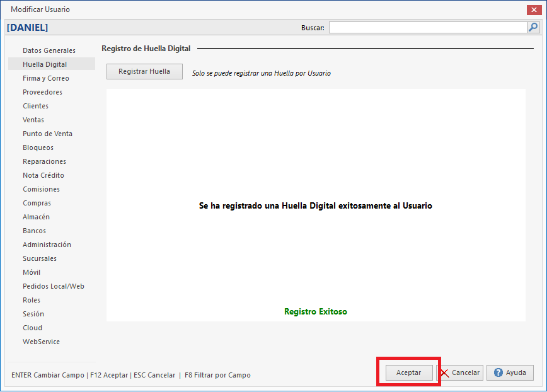Click the search magnifier icon
Screen dimensions: 547x392
533,27
